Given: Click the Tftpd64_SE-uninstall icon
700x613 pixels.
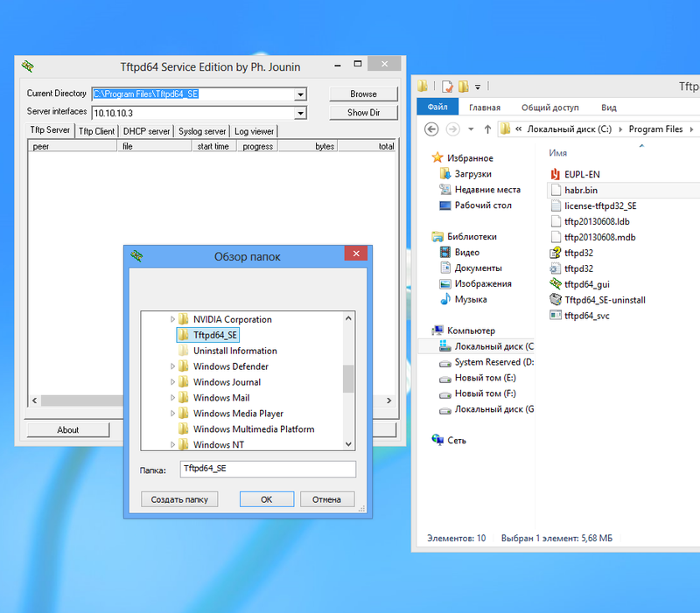Looking at the screenshot, I should [556, 299].
